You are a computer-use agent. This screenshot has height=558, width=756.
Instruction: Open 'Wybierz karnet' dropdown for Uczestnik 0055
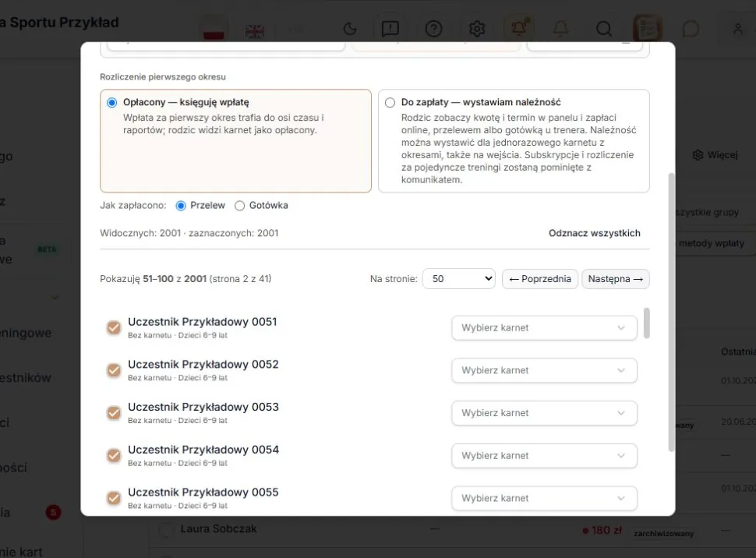tap(544, 498)
